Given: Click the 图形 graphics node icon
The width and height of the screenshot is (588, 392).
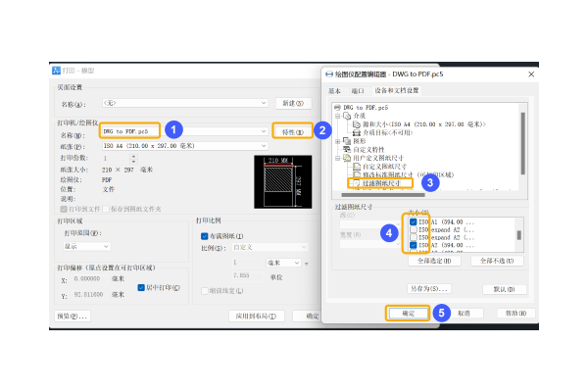Looking at the screenshot, I should tap(347, 141).
